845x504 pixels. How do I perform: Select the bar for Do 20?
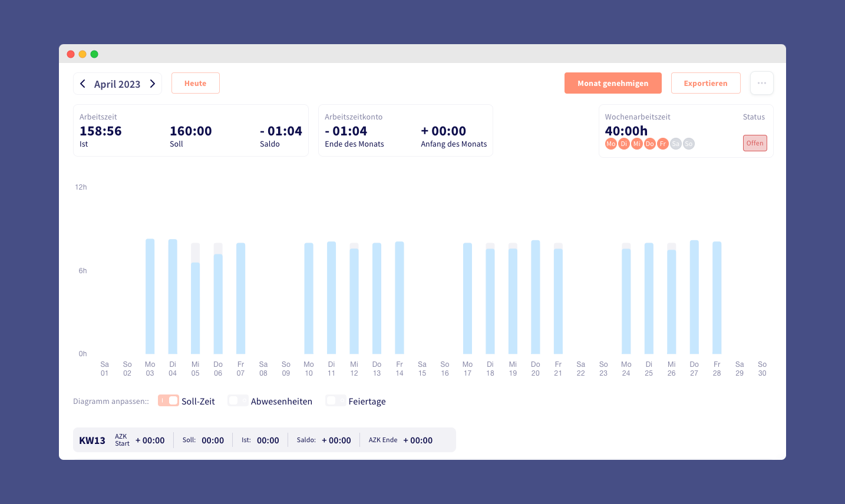pyautogui.click(x=536, y=297)
